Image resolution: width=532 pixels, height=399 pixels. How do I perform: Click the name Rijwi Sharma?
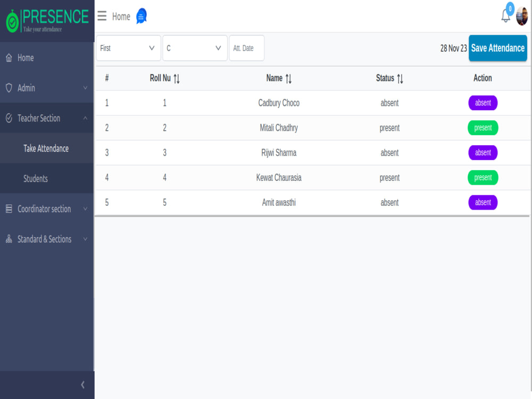(279, 153)
